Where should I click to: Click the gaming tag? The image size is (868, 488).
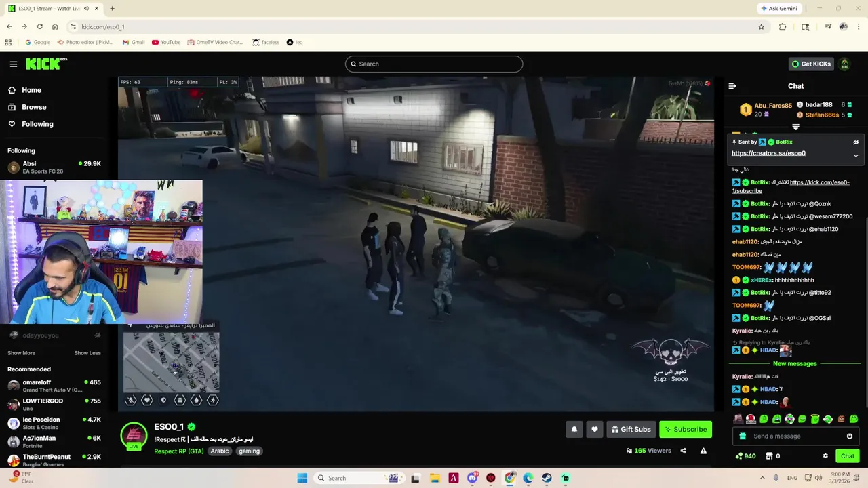pyautogui.click(x=249, y=451)
